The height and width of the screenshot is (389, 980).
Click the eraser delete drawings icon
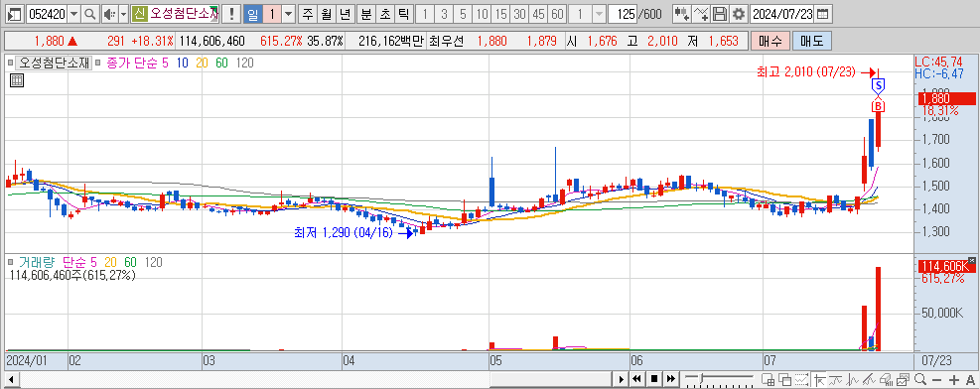tap(886, 379)
